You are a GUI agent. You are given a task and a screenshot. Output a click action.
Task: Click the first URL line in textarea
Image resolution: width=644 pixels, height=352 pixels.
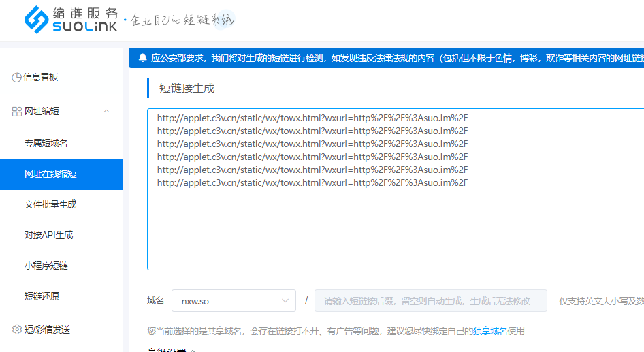coord(312,118)
